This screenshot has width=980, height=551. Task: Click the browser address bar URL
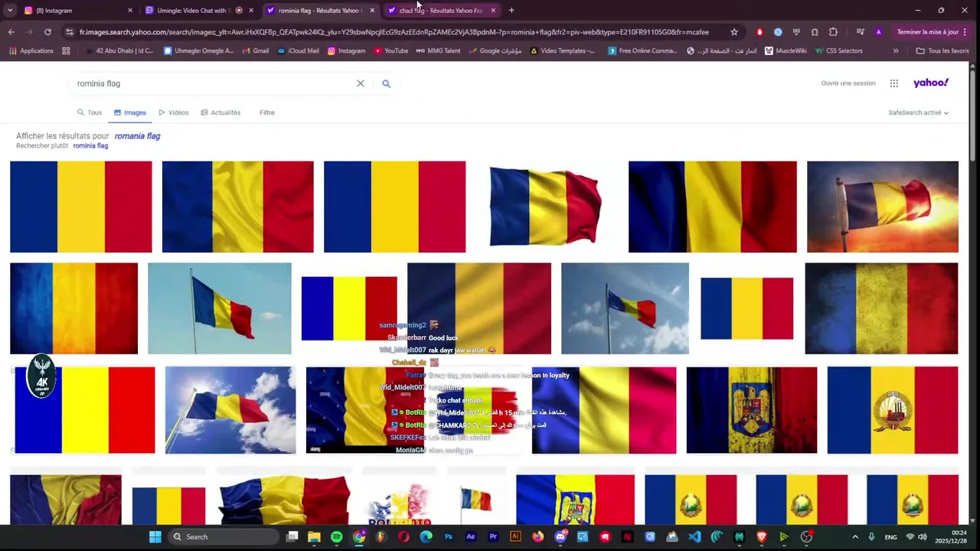pyautogui.click(x=394, y=32)
